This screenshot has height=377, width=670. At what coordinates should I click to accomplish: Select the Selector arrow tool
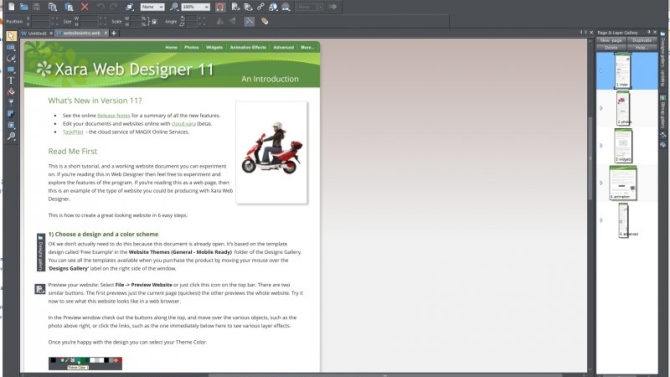pos(11,36)
